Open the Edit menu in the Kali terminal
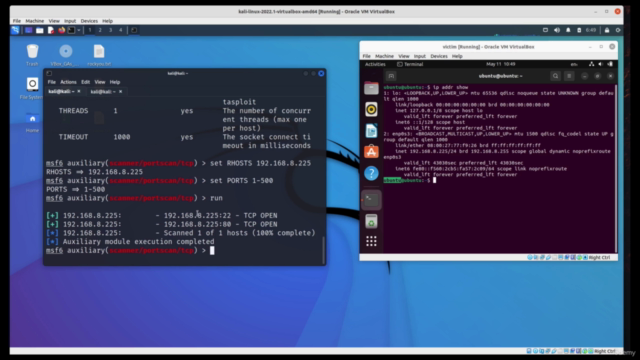Viewport: 640px width, 360px height. click(x=85, y=82)
